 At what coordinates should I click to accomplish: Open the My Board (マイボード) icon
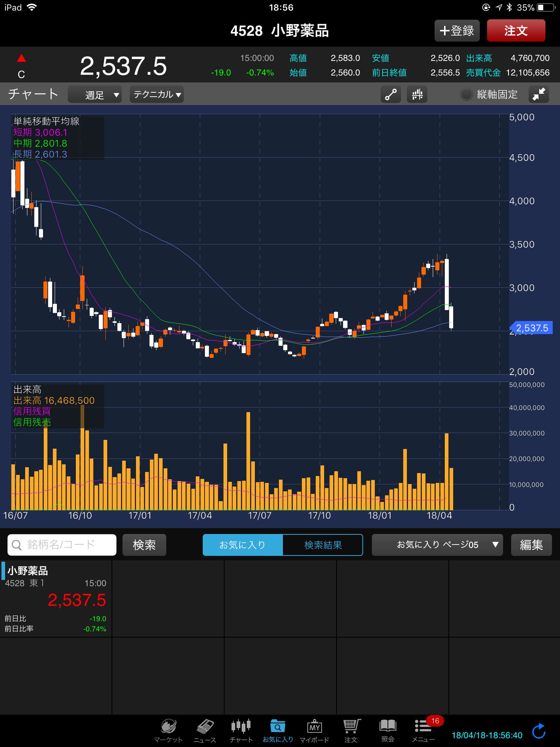[x=314, y=731]
